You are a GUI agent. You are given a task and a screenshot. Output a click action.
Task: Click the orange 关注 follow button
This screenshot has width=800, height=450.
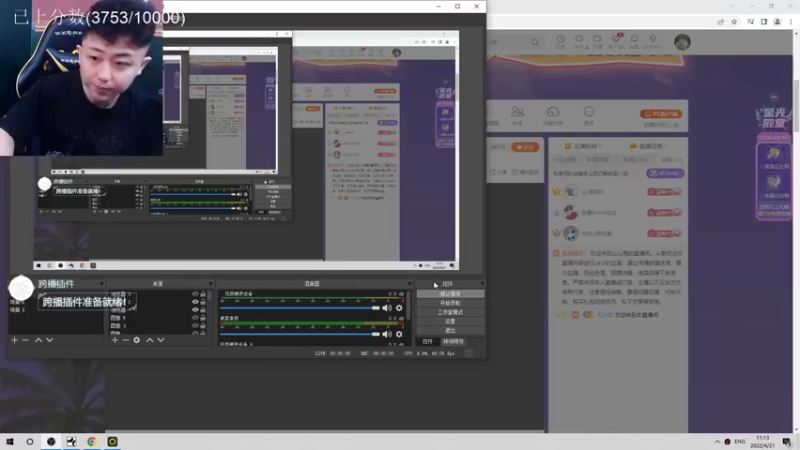[525, 147]
